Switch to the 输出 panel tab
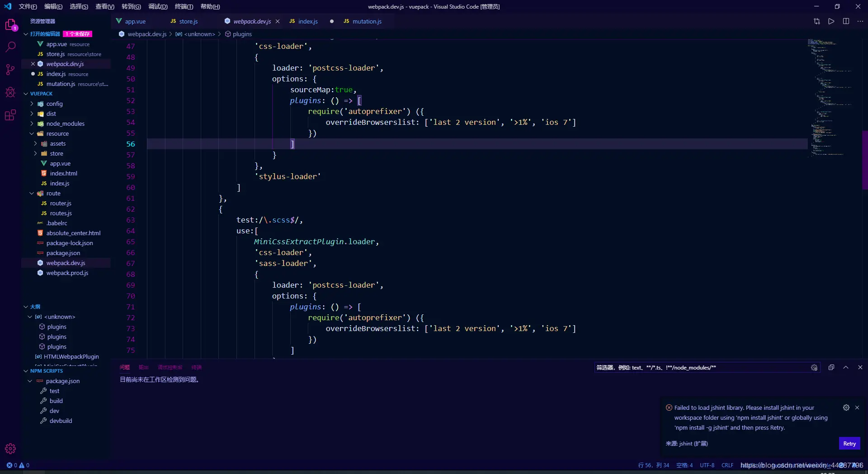868x474 pixels. tap(143, 367)
